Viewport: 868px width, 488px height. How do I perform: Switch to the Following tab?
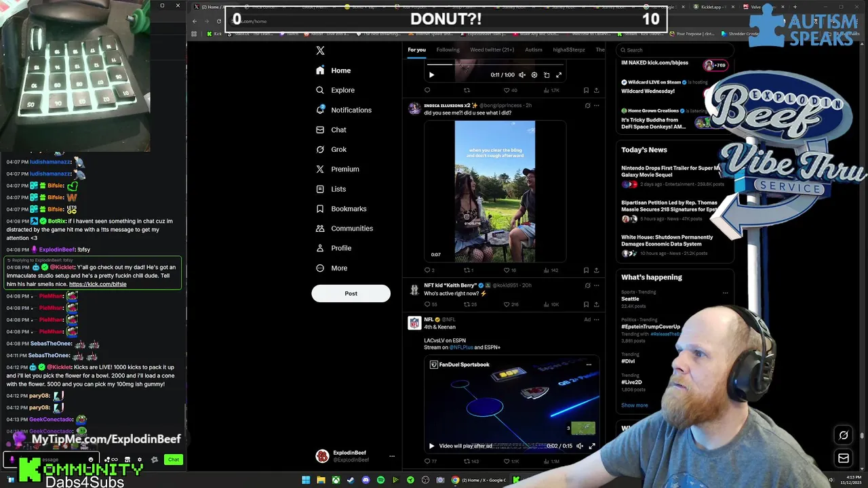click(x=448, y=49)
